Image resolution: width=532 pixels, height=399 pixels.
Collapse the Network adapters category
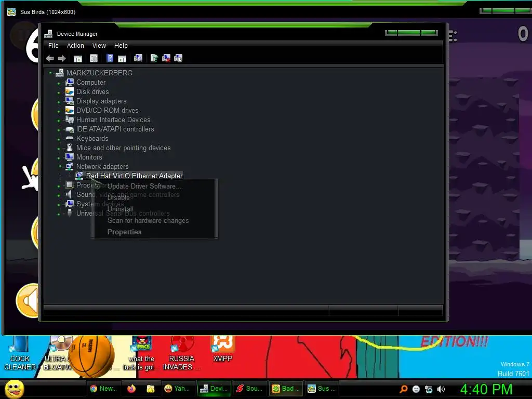coord(60,166)
